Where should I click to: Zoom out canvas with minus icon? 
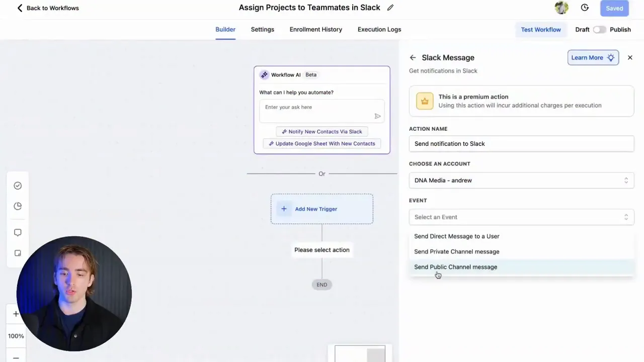click(16, 358)
